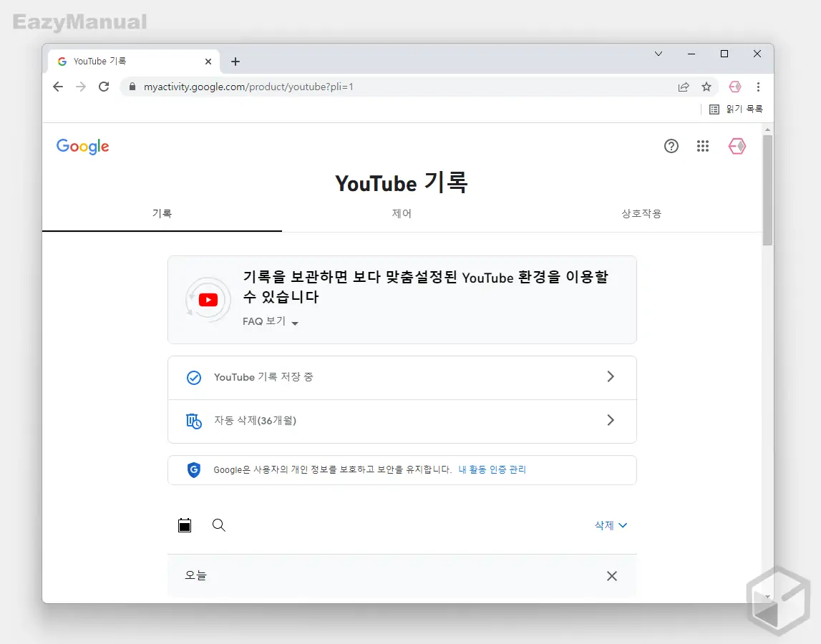Click the 오늘 date header

(x=196, y=575)
